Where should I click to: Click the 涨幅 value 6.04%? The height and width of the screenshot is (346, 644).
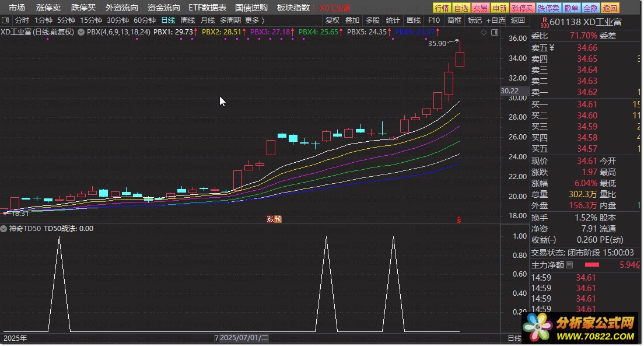(x=586, y=183)
